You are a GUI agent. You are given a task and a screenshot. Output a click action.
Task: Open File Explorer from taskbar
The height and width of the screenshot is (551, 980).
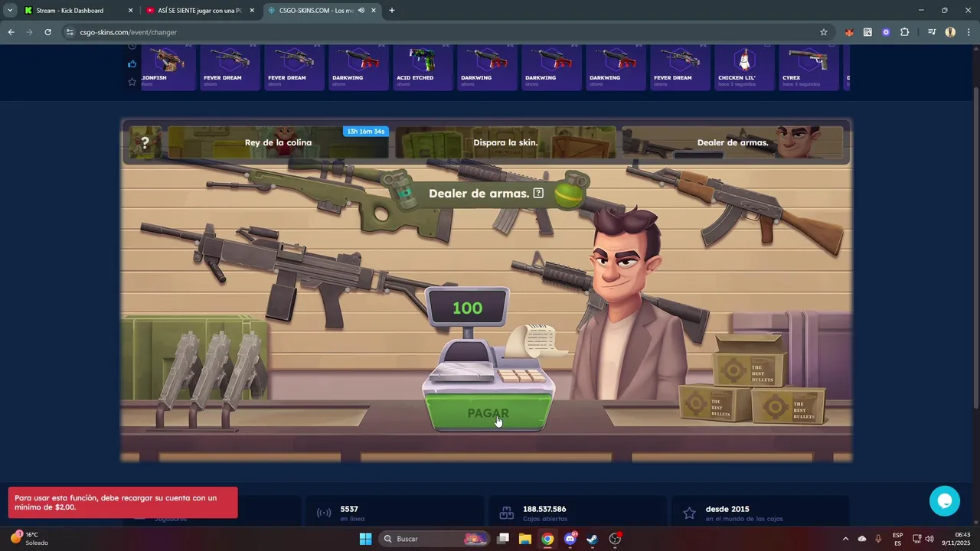click(x=525, y=539)
